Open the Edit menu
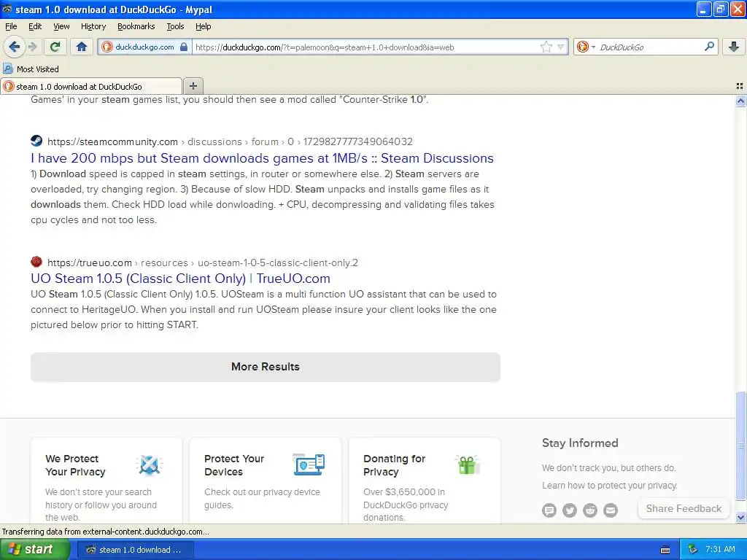747x560 pixels. 35,27
